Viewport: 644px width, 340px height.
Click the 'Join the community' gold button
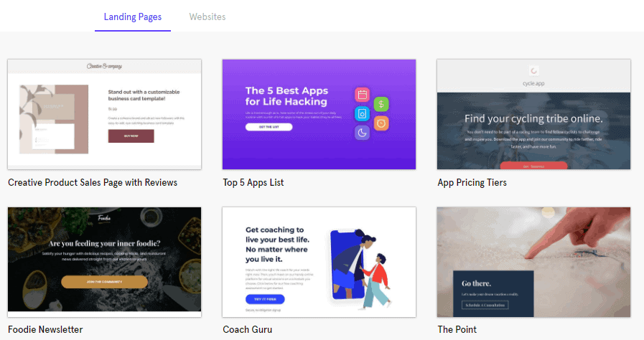click(104, 282)
